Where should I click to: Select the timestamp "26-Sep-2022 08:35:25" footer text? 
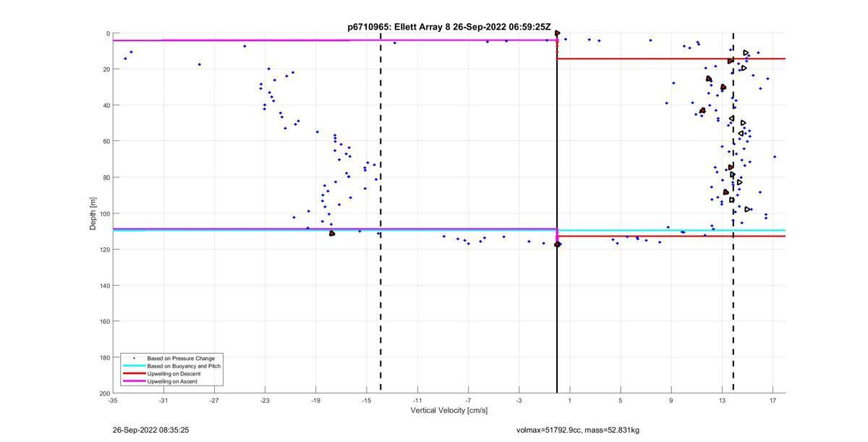pos(151,430)
